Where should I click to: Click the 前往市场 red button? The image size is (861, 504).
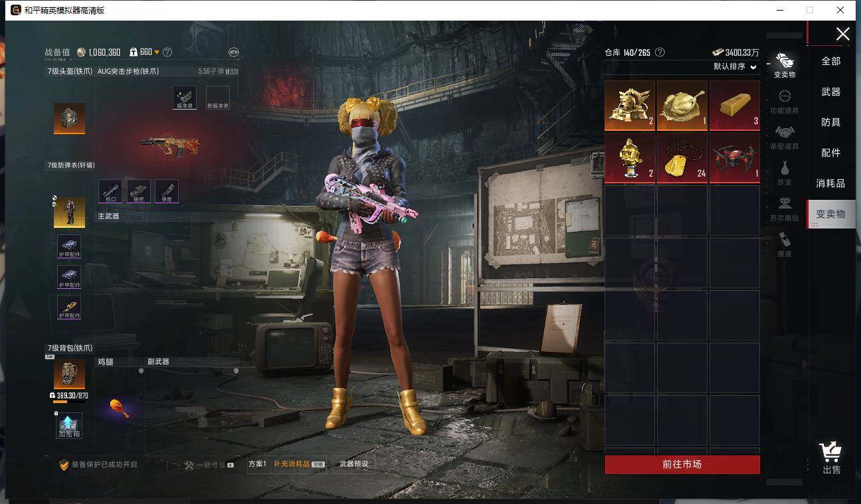[682, 464]
